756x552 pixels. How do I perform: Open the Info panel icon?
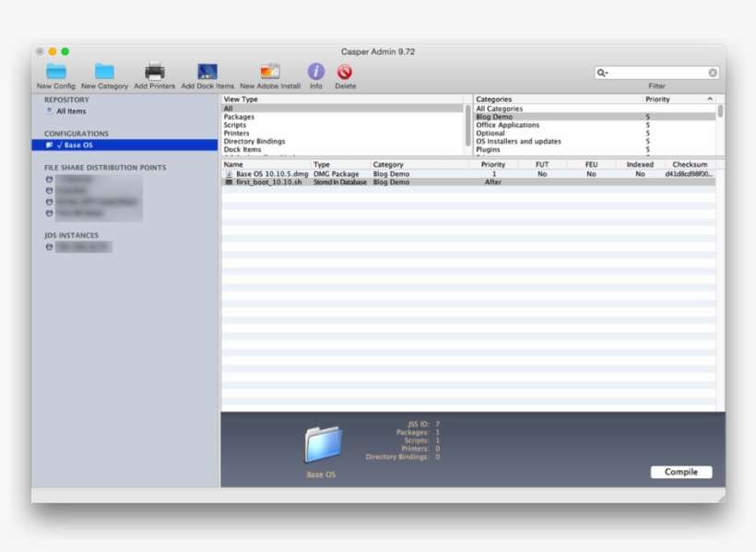316,74
